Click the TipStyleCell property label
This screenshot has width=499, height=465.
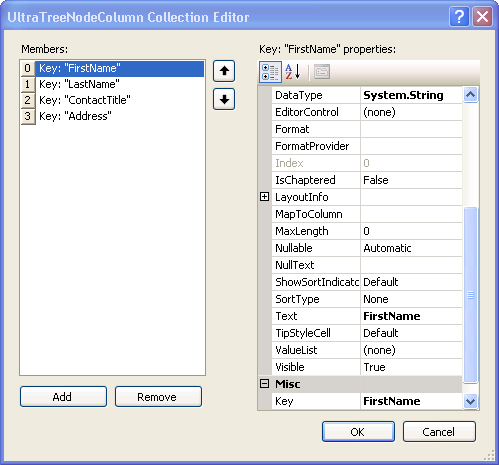(303, 333)
